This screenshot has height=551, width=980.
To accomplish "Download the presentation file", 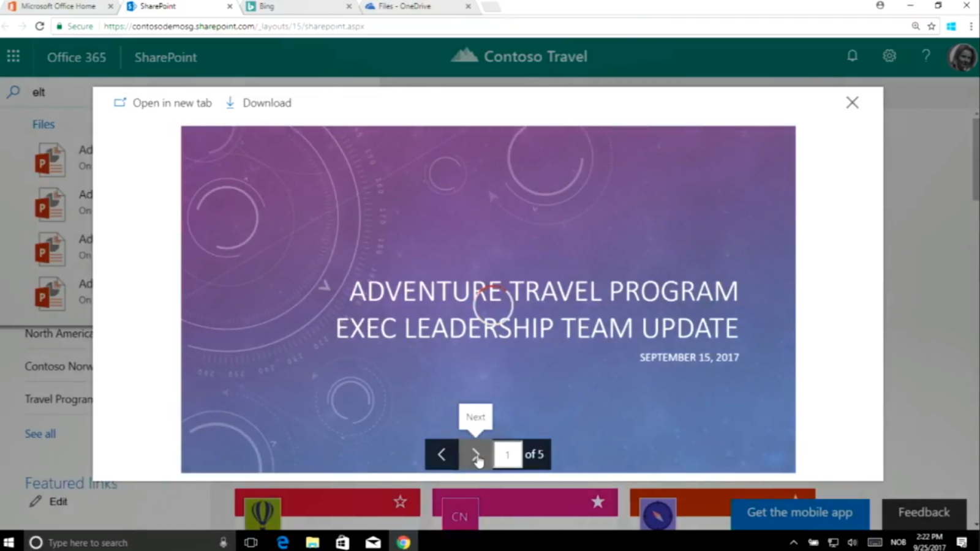I will pyautogui.click(x=258, y=103).
